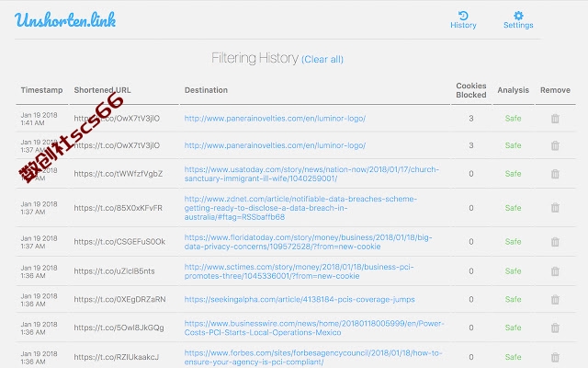588x368 pixels.
Task: Remove the 5OwI8JkGQg businesswire row
Action: (555, 328)
